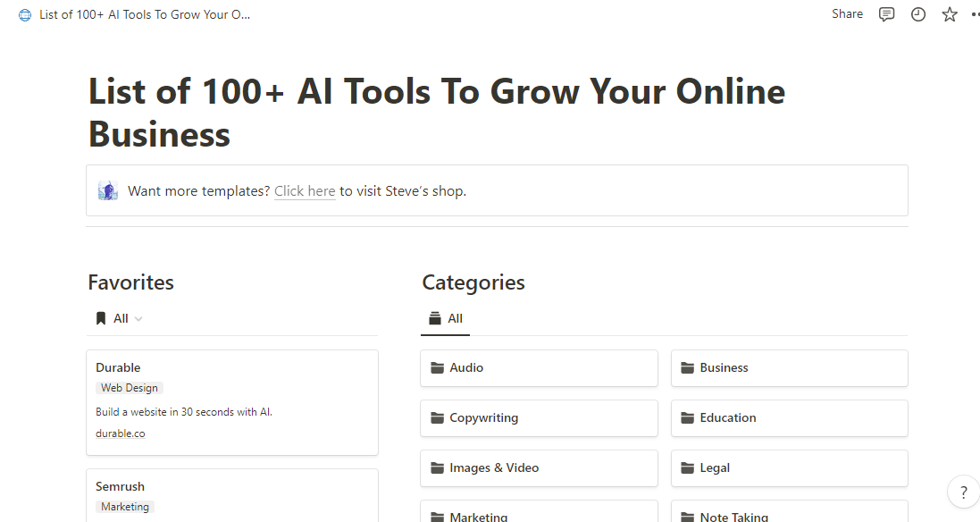Open the Images & Video category
This screenshot has width=980, height=522.
click(x=539, y=467)
